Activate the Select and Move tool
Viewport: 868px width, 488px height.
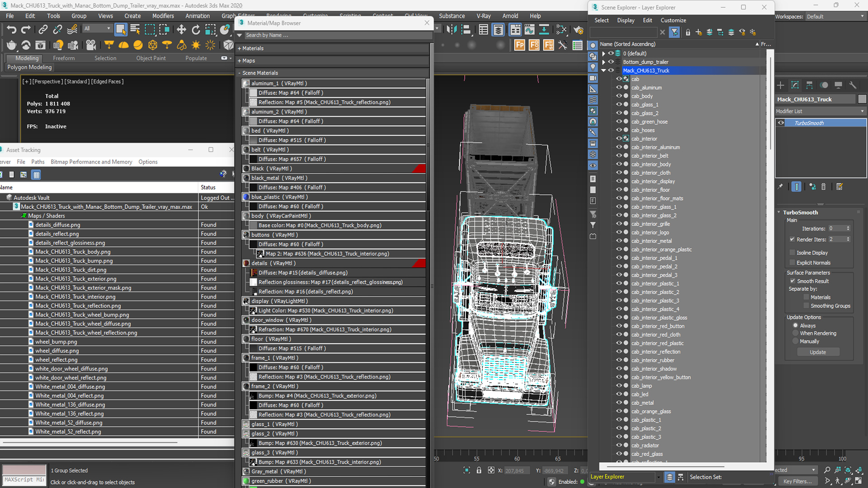click(x=181, y=30)
